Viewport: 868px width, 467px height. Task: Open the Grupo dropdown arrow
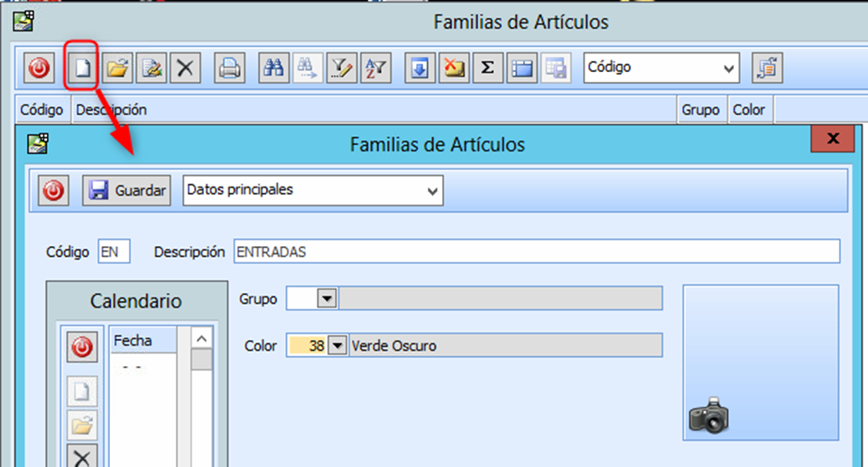tap(328, 298)
